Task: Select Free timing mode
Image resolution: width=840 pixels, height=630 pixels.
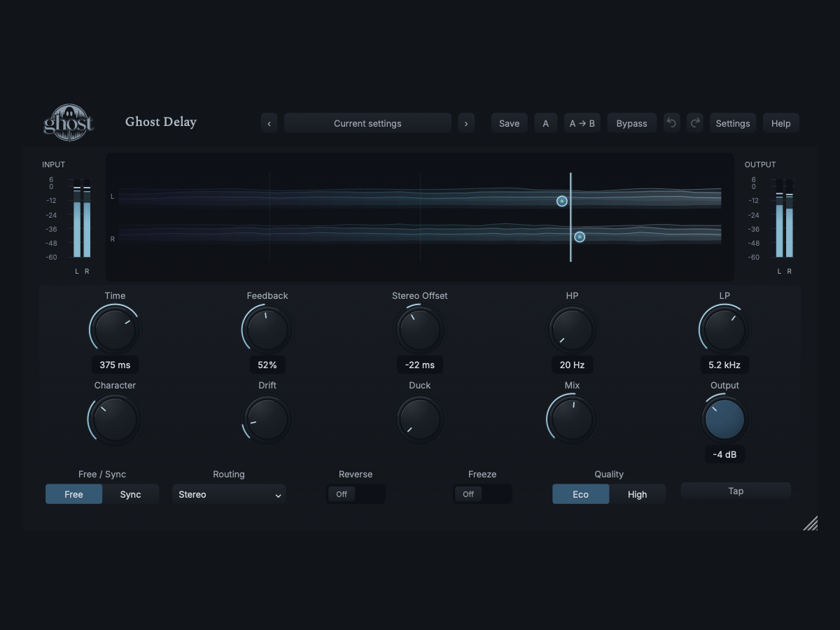Action: [x=74, y=494]
